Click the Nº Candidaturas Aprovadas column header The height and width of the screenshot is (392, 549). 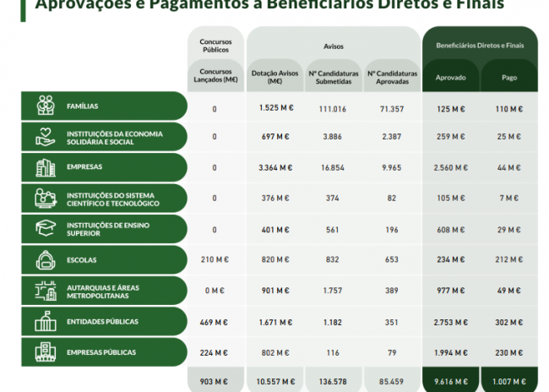[x=392, y=78]
